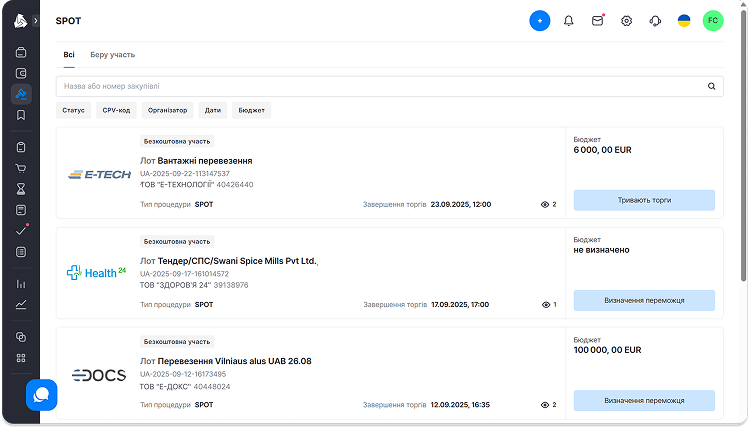Viewport: 750px width, 428px height.
Task: Expand the sidebar with the chevron arrow
Action: coord(35,20)
